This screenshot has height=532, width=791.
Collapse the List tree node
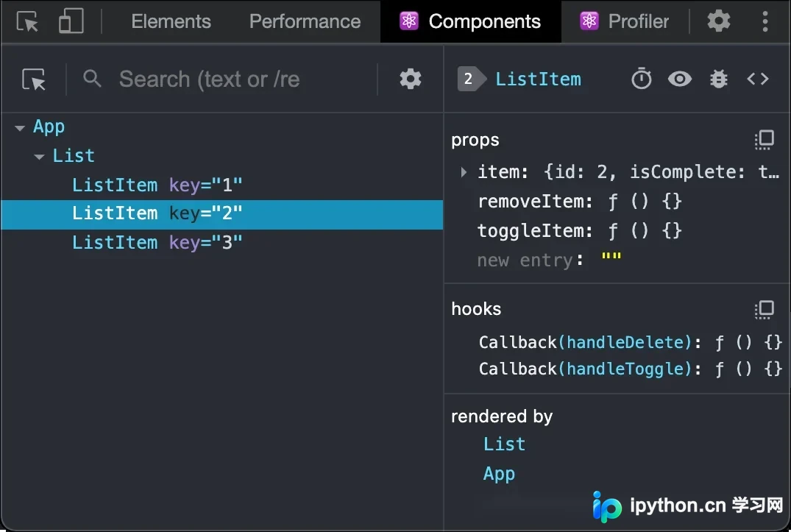[x=39, y=157]
